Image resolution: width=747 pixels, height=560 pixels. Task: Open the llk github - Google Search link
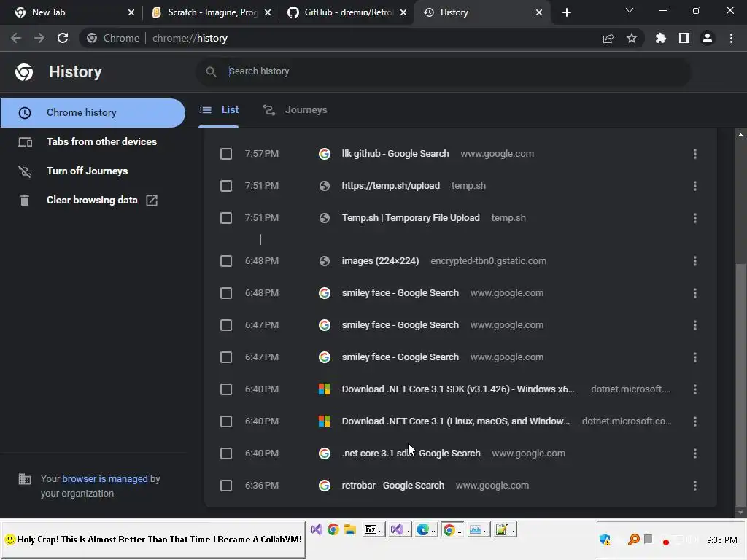coord(395,154)
